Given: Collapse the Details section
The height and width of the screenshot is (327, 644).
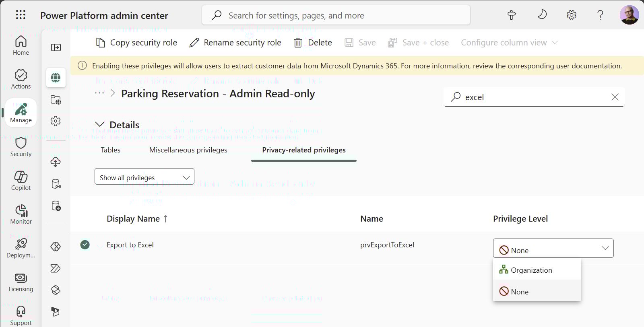Looking at the screenshot, I should [x=100, y=125].
